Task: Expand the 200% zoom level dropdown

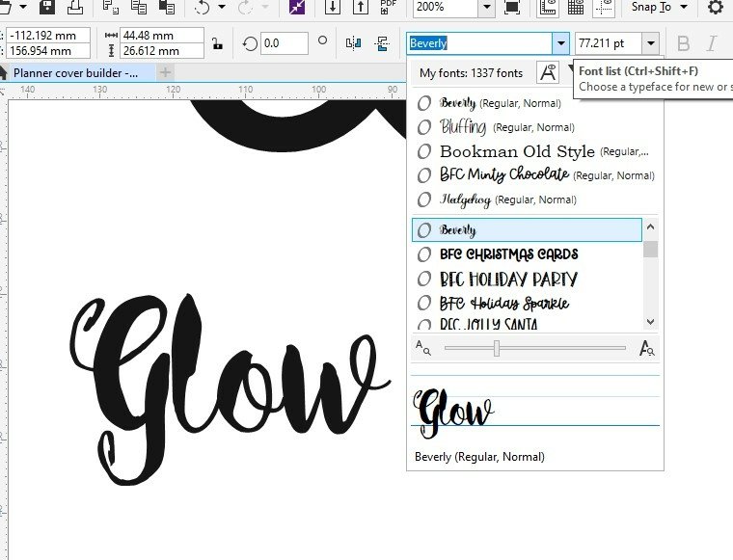Action: [486, 8]
